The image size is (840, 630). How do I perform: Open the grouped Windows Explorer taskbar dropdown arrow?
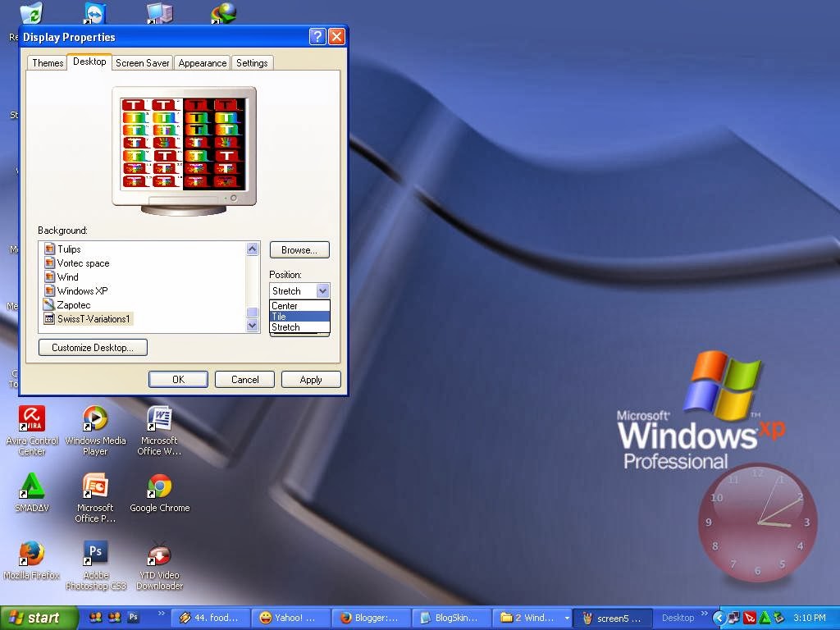click(x=567, y=619)
